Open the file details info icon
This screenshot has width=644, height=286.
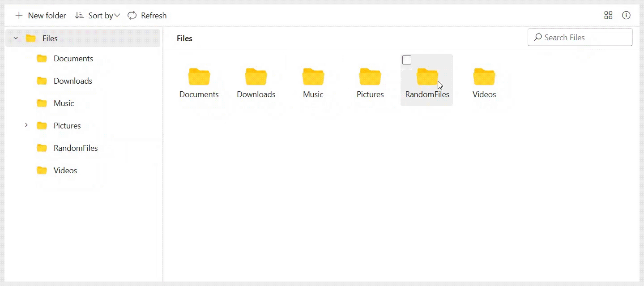coord(626,16)
